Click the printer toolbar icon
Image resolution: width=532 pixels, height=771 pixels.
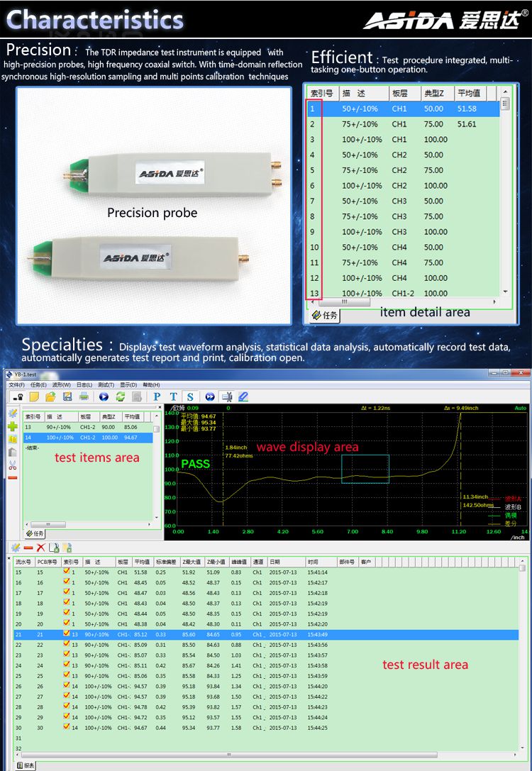[84, 396]
